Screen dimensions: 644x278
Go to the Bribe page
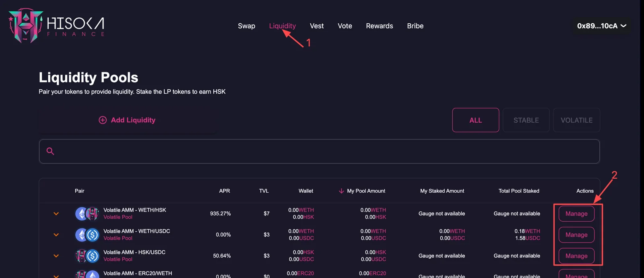point(415,26)
